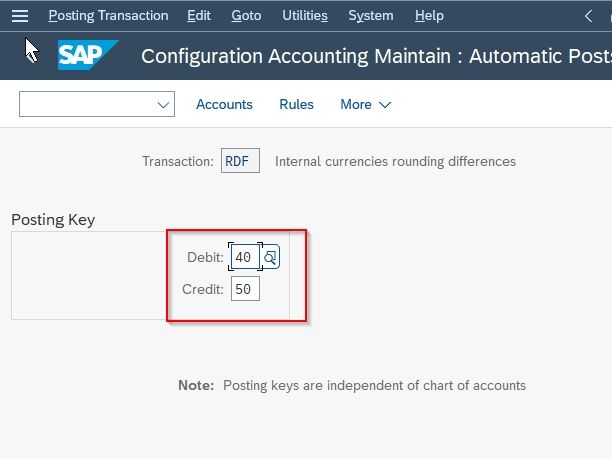Open search help for the Debit posting key
Viewport: 612px width, 459px height.
click(x=270, y=257)
